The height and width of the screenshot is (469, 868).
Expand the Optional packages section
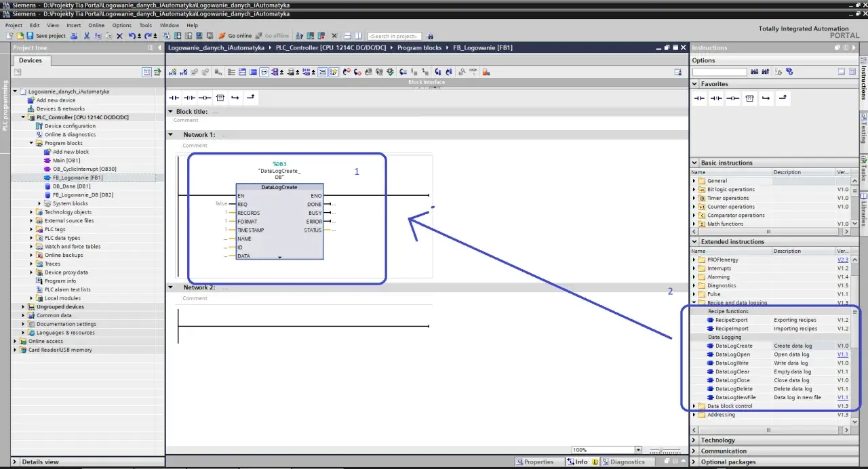[695, 462]
